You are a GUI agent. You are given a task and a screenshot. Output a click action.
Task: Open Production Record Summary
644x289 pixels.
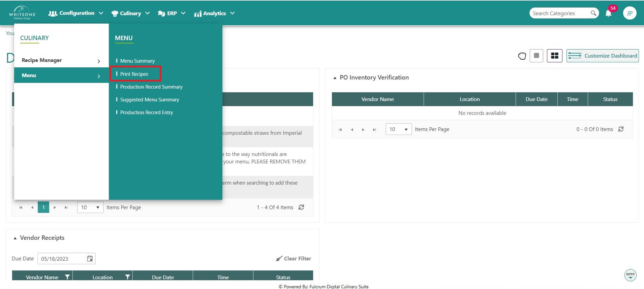151,87
